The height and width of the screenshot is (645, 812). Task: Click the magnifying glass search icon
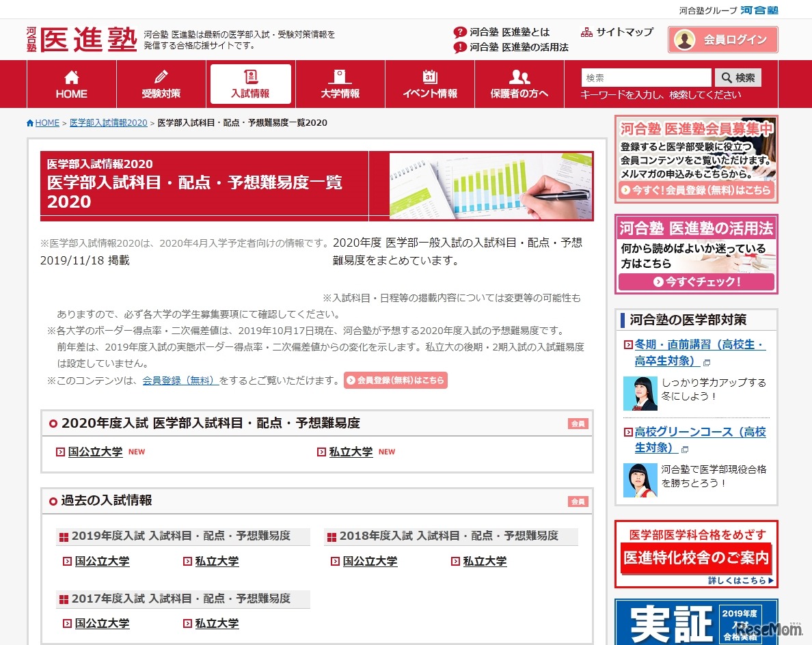727,77
